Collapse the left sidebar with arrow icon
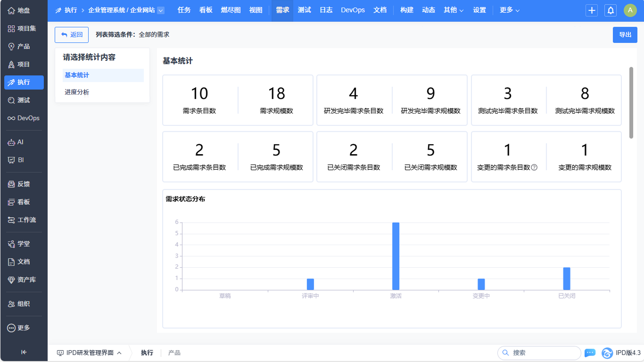Image resolution: width=644 pixels, height=362 pixels. coord(24,352)
